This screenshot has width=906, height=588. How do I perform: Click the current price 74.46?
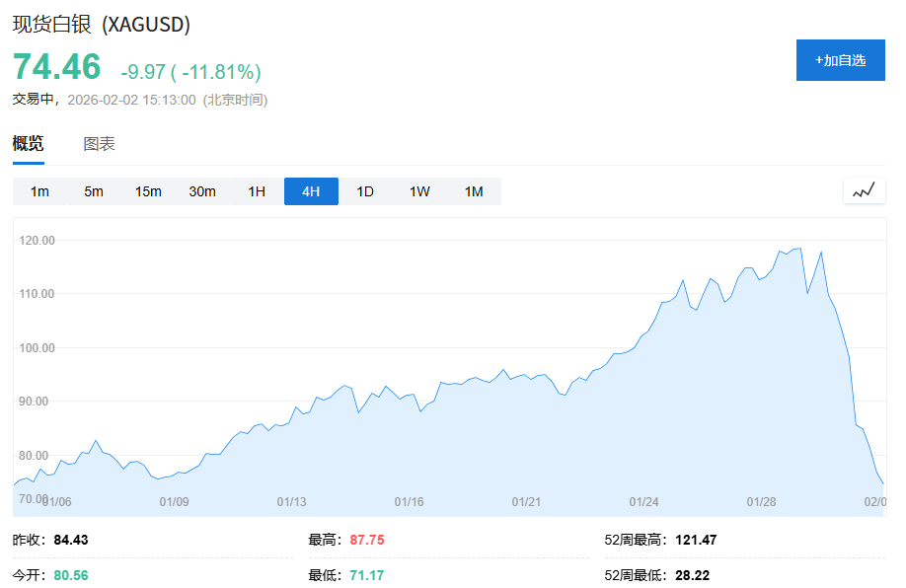click(x=56, y=66)
